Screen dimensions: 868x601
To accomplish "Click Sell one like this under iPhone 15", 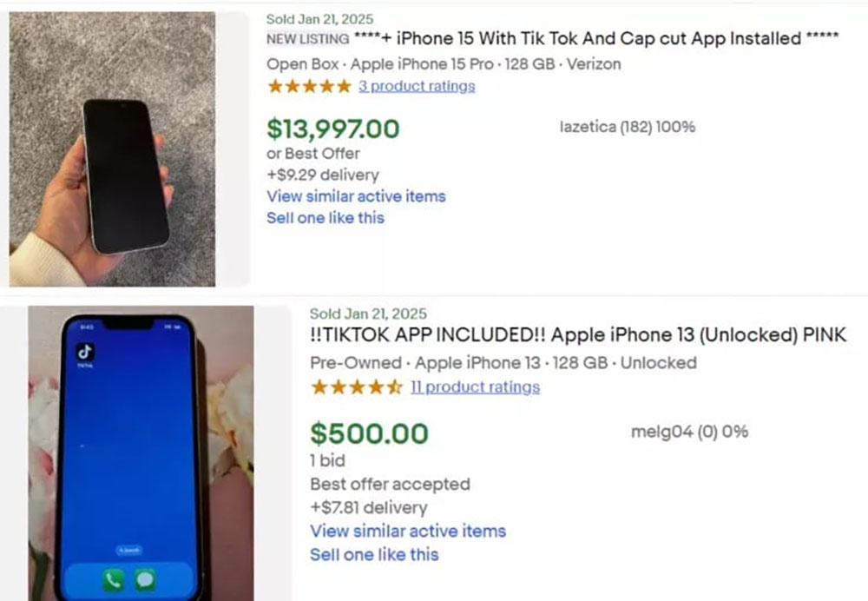I will (325, 217).
